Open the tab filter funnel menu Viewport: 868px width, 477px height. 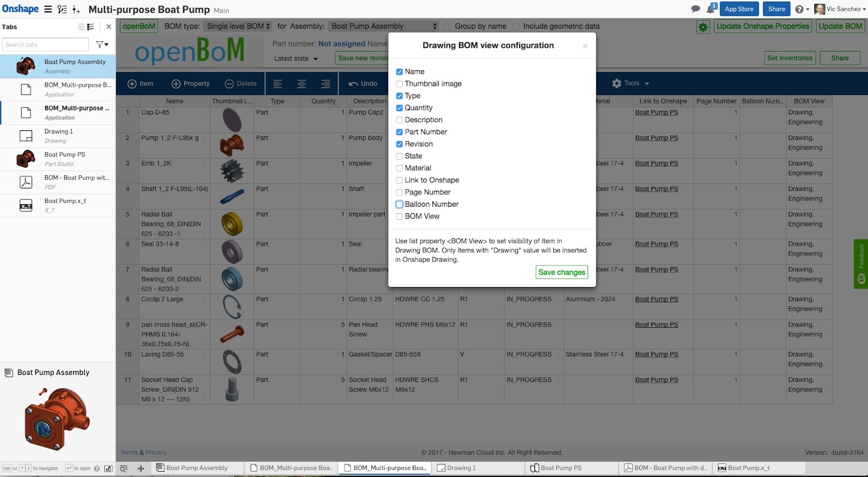(x=102, y=44)
